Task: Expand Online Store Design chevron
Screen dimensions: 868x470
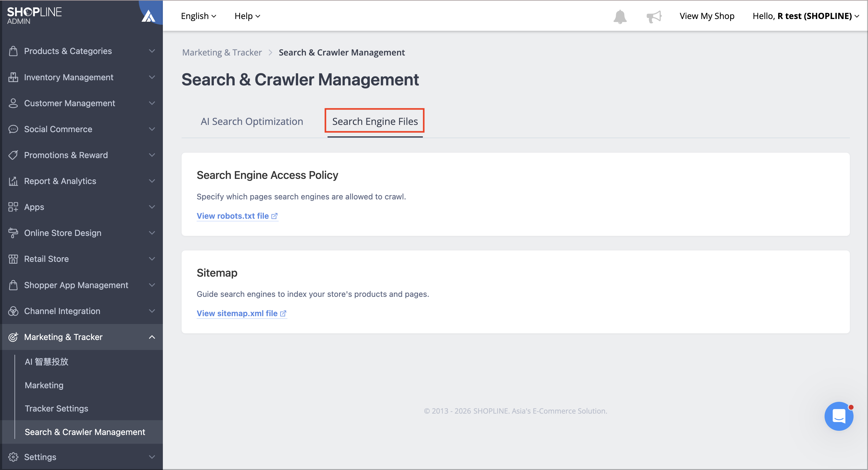Action: pos(152,233)
